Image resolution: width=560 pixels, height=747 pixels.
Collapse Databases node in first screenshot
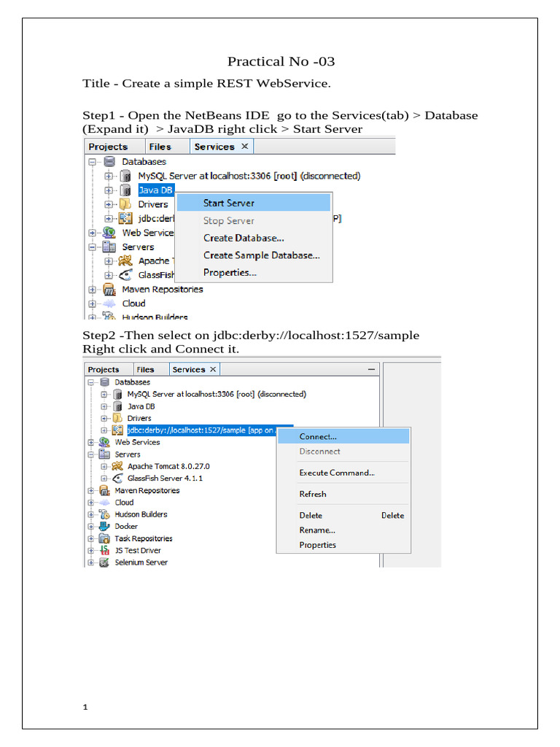(93, 162)
